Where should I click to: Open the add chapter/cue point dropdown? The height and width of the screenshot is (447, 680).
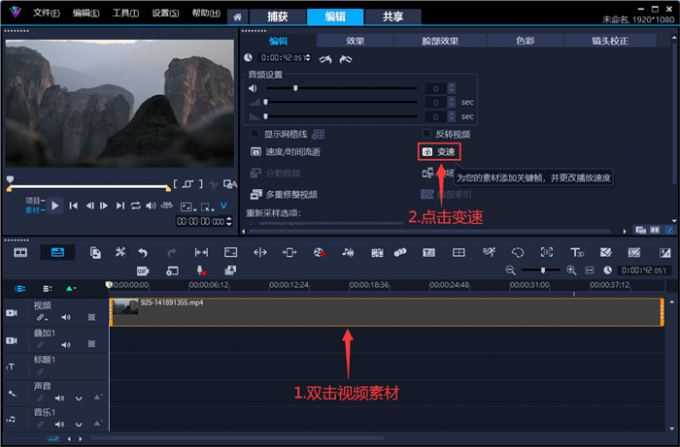click(70, 289)
